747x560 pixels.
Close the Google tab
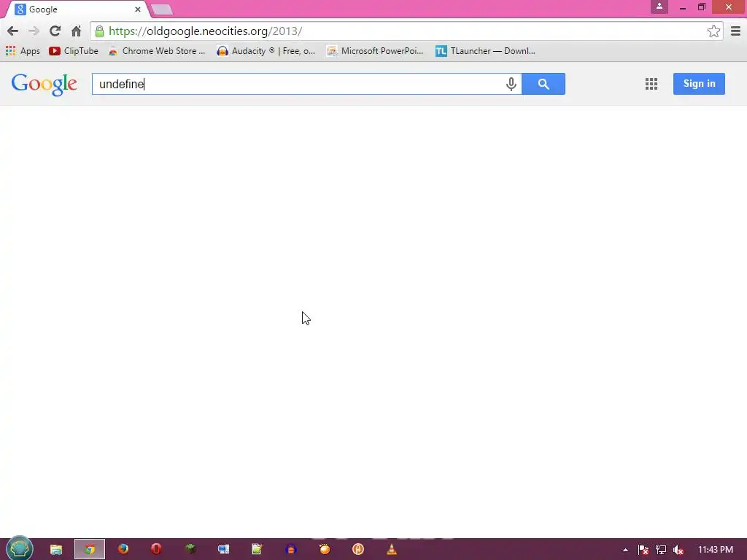[x=138, y=9]
